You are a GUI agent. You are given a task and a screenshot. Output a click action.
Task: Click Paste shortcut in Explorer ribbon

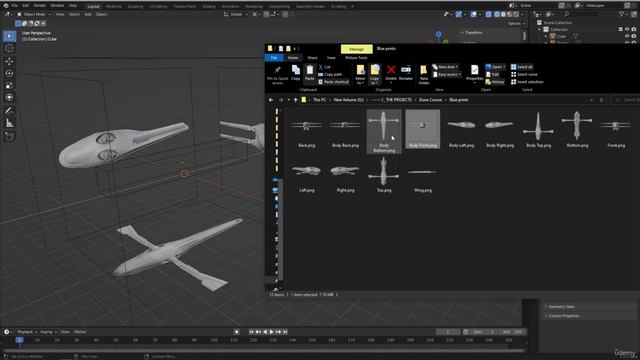pyautogui.click(x=333, y=82)
